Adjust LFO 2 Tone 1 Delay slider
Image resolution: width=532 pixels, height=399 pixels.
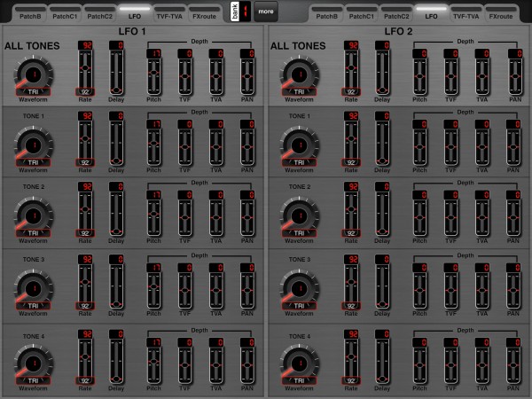(382, 143)
